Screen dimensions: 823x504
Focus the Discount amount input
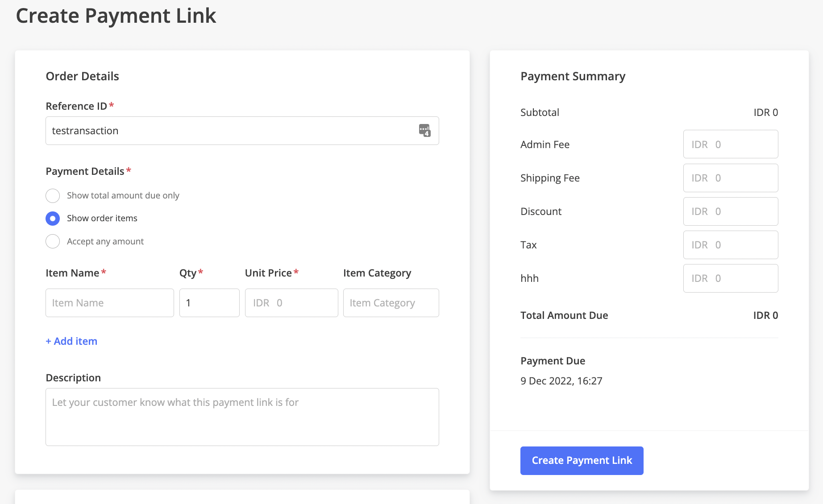coord(731,211)
